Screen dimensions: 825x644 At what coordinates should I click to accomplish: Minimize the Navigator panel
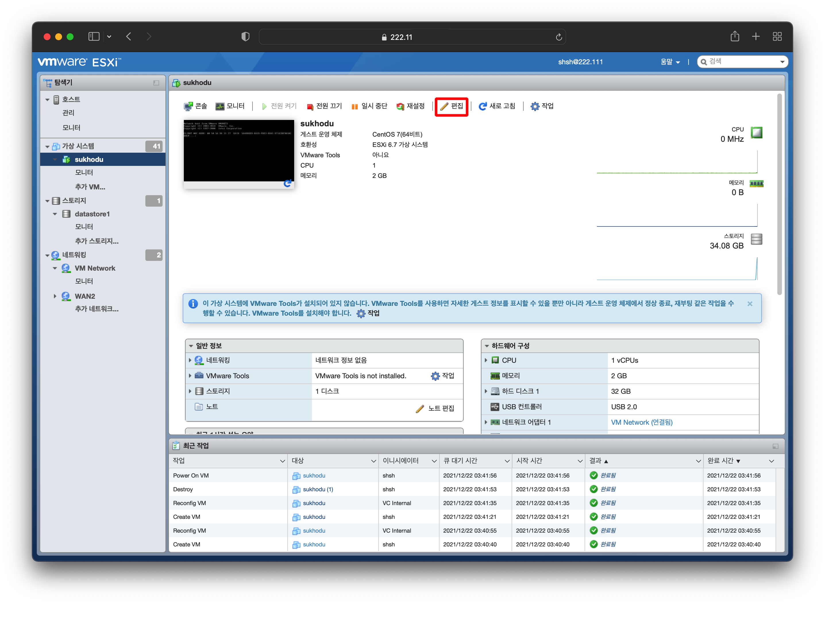[x=156, y=83]
